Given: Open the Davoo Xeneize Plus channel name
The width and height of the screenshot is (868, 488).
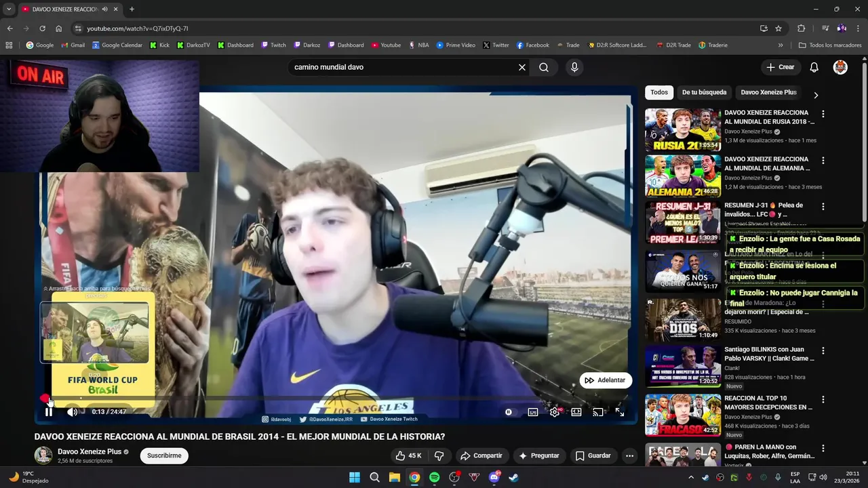Looking at the screenshot, I should point(90,451).
